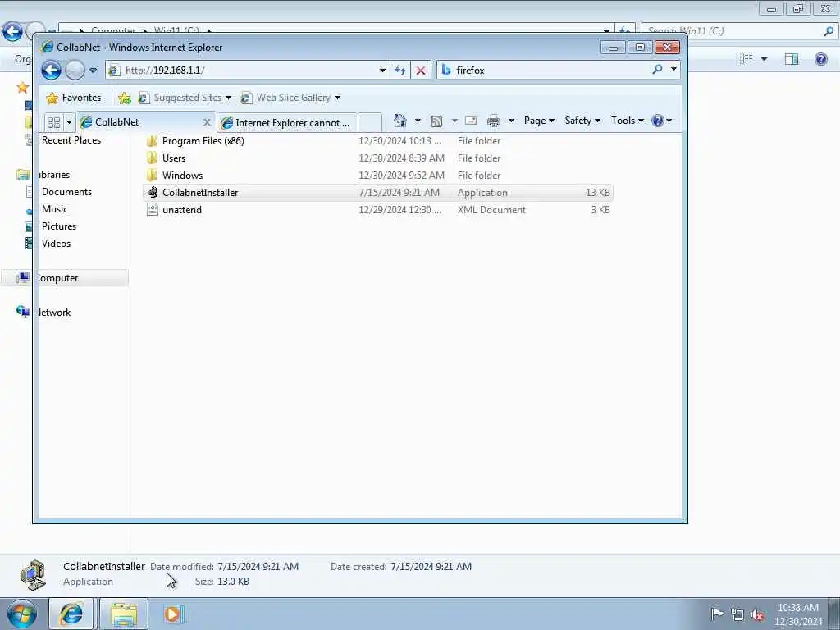The height and width of the screenshot is (630, 840).
Task: Open Recent Places in the sidebar
Action: pyautogui.click(x=71, y=139)
